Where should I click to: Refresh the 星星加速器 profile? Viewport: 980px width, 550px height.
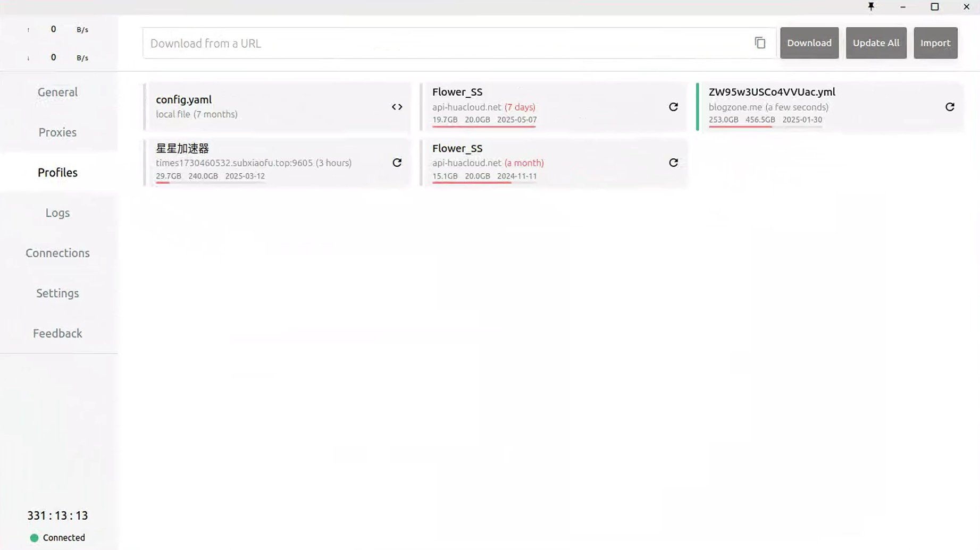[397, 163]
